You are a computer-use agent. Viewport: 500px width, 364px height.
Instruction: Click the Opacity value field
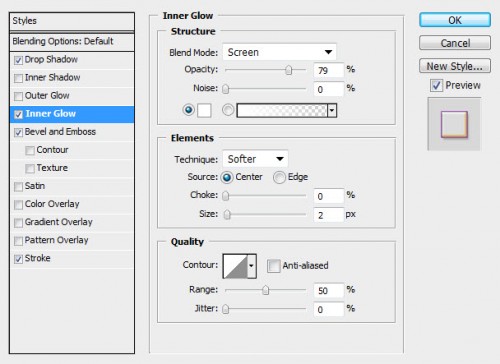(x=328, y=70)
